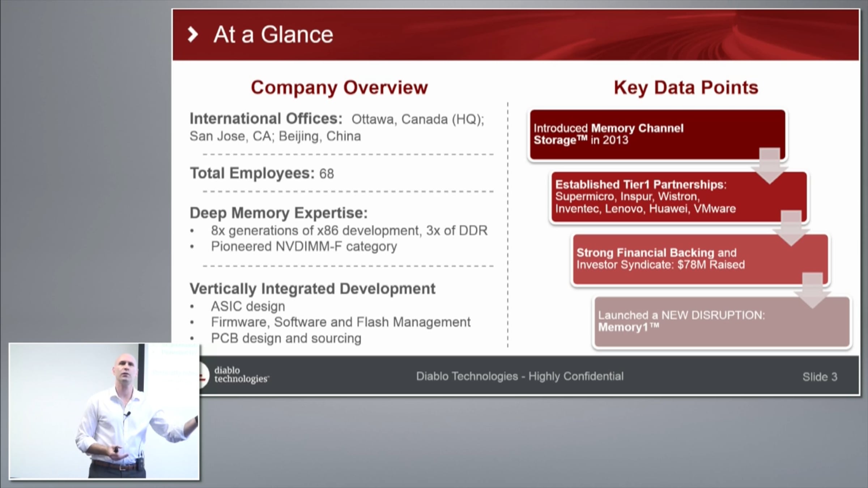Screen dimensions: 868x488
Task: Click the "Launched a NEW DISRUPTION:" line
Action: click(x=681, y=315)
